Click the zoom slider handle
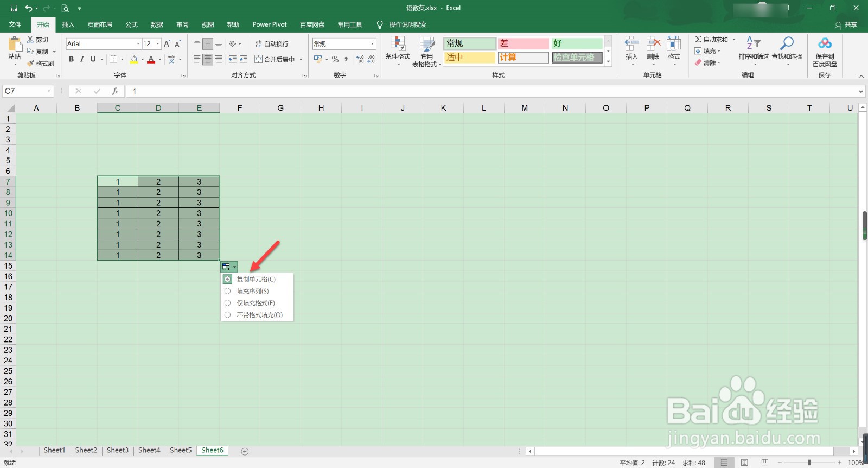This screenshot has width=868, height=468. [809, 463]
